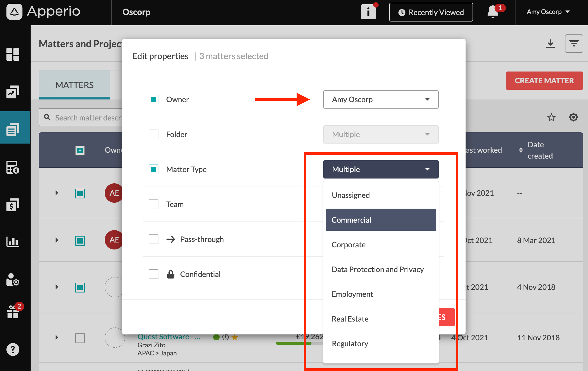The height and width of the screenshot is (371, 588).
Task: Toggle the Owner checkbox
Action: 154,99
